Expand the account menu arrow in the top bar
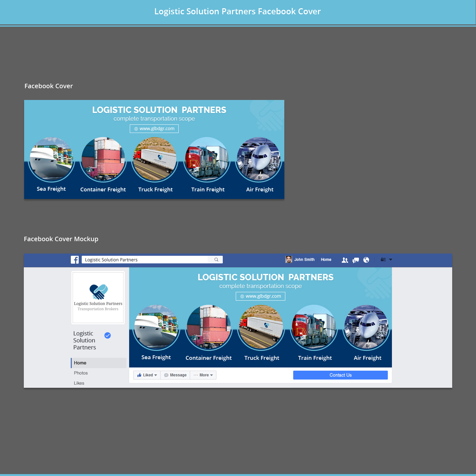476x476 pixels. tap(391, 260)
